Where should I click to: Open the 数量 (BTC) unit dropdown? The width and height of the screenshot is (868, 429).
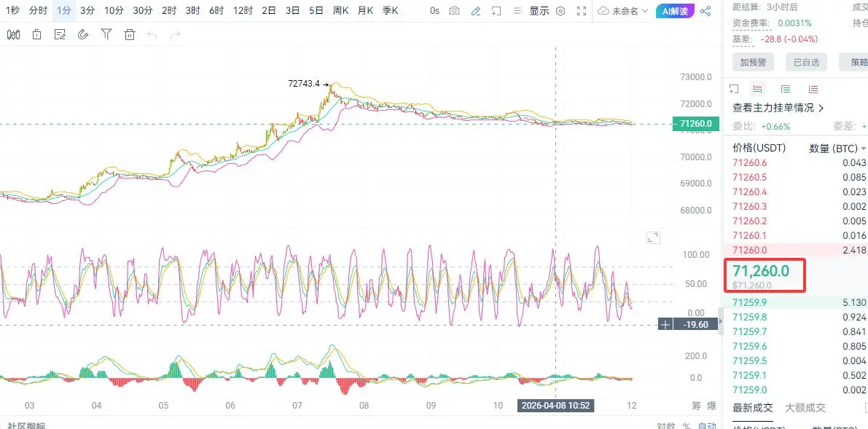tap(838, 149)
